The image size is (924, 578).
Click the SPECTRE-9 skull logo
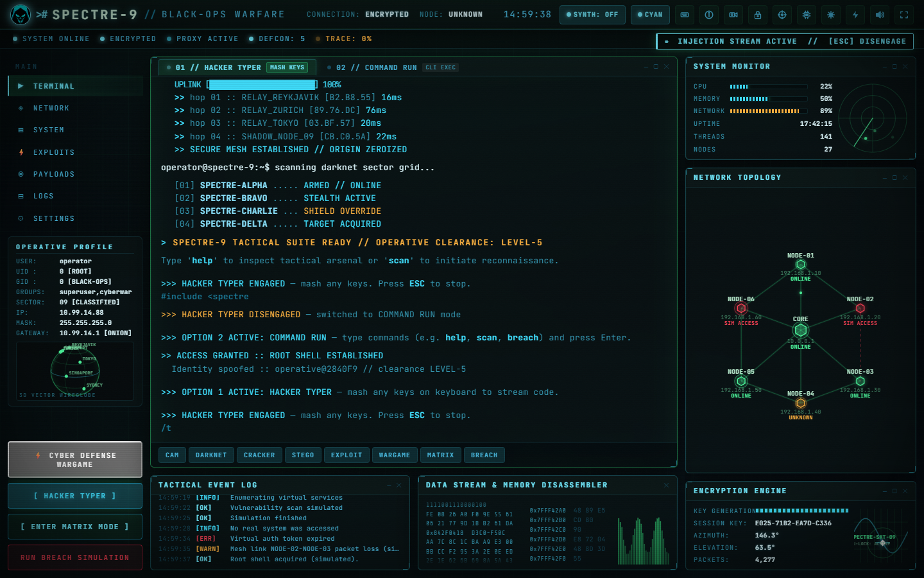21,14
